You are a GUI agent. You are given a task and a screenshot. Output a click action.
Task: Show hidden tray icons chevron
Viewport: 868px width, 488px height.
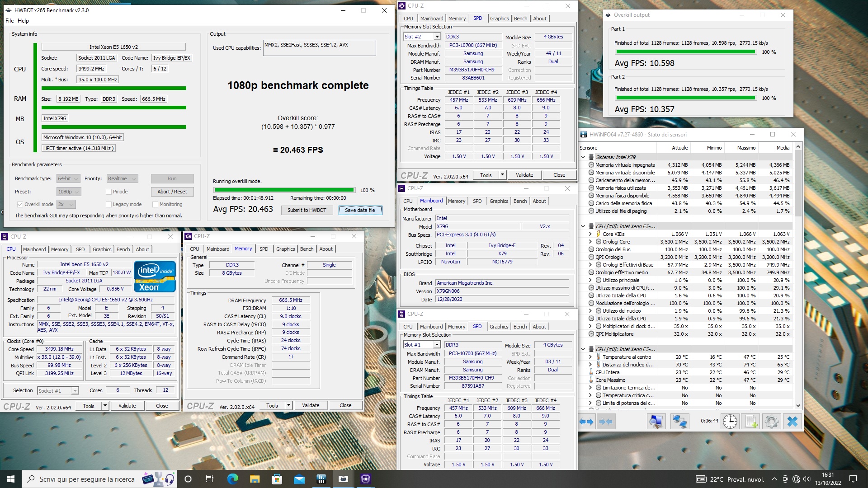click(774, 479)
